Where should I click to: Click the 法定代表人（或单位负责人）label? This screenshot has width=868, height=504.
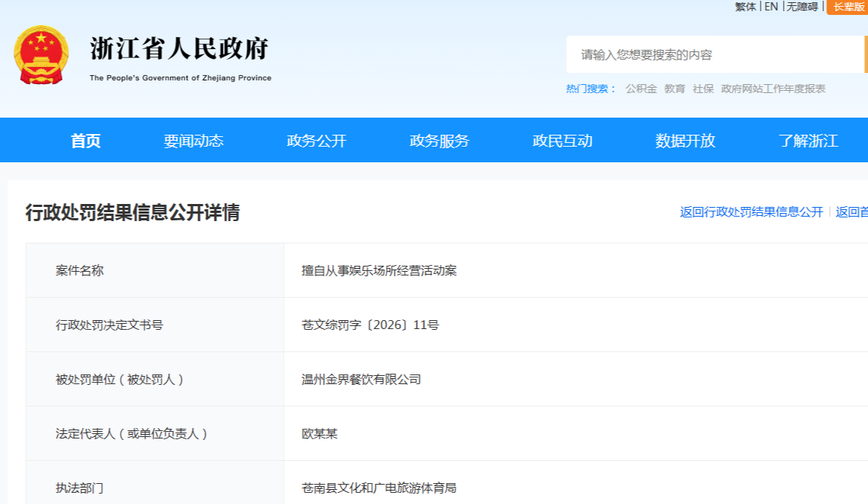point(132,434)
